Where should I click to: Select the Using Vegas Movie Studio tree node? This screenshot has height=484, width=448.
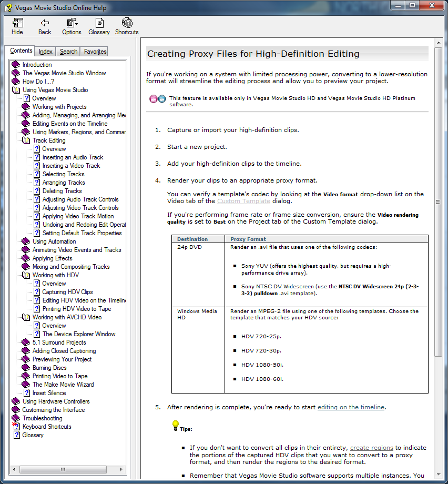click(x=55, y=90)
